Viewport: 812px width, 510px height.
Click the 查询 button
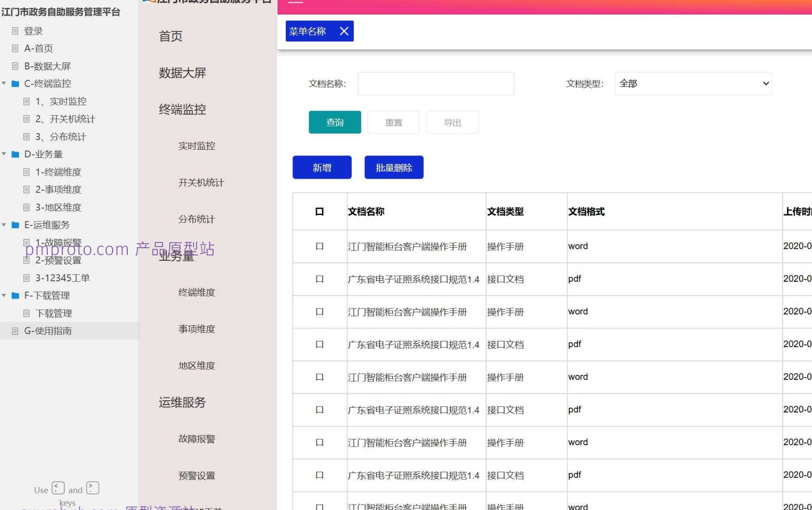pyautogui.click(x=335, y=122)
